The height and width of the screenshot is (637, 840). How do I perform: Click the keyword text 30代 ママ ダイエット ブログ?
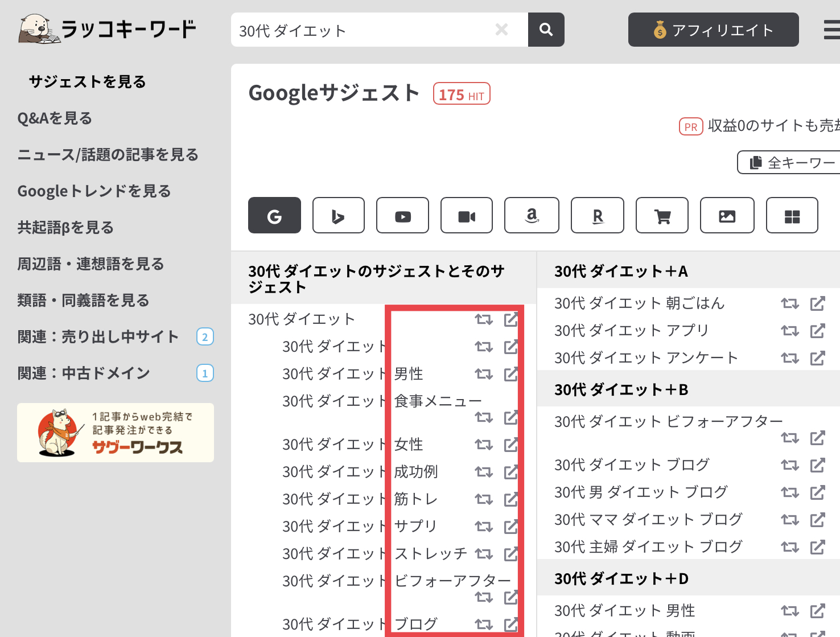pos(649,520)
